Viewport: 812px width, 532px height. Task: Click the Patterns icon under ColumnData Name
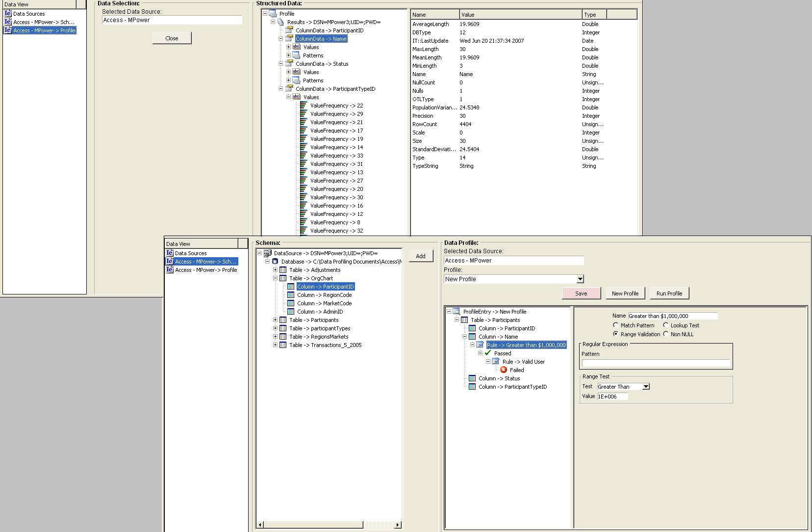pos(296,55)
